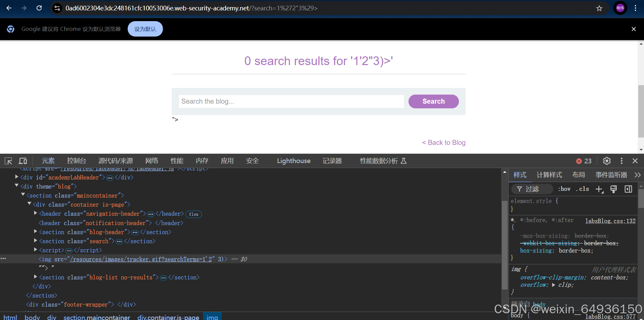Screen dimensions: 644x320
Task: Switch to the 元素 tab
Action: tap(48, 161)
